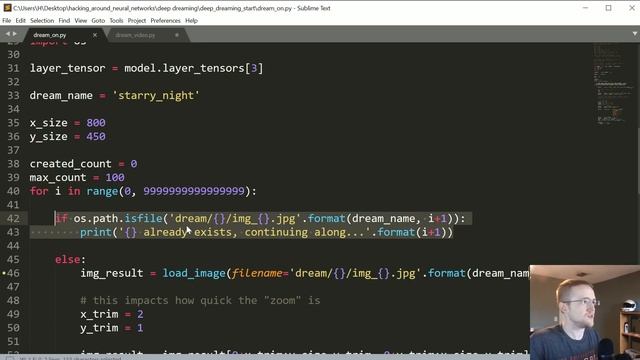640x360 pixels.
Task: Open the View menu
Action: coord(80,20)
